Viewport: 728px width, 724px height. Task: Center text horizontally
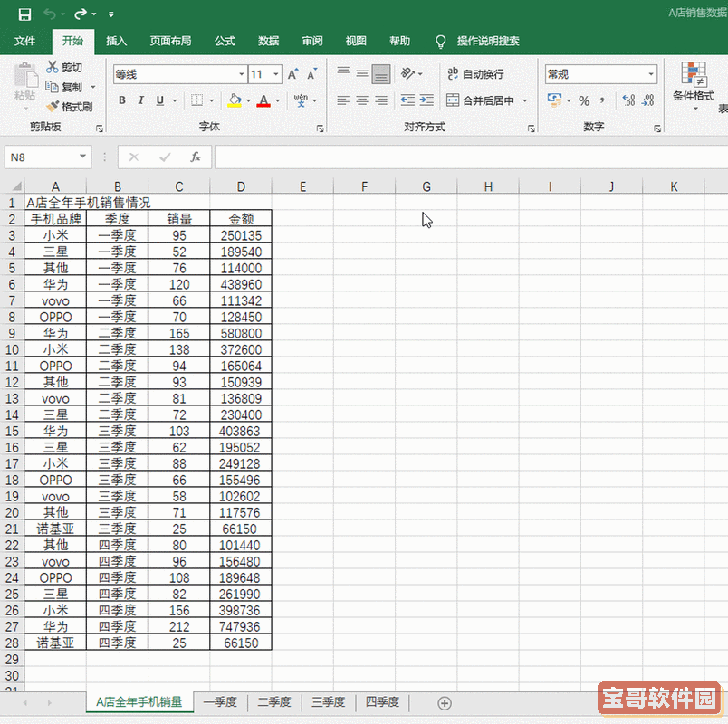362,100
